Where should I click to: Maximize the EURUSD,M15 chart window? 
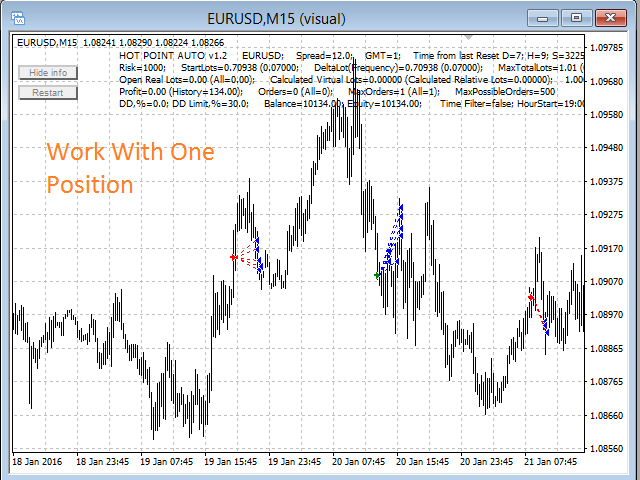pos(576,19)
